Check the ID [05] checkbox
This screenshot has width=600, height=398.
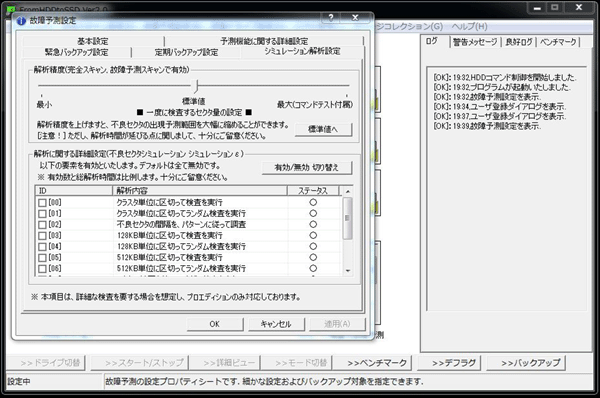click(x=42, y=258)
